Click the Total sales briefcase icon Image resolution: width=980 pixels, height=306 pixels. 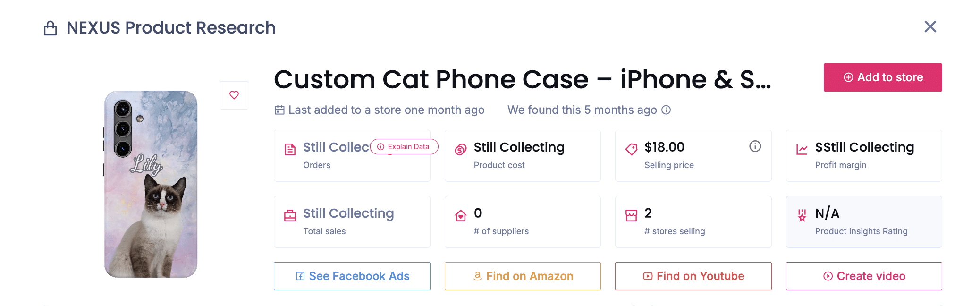(290, 216)
